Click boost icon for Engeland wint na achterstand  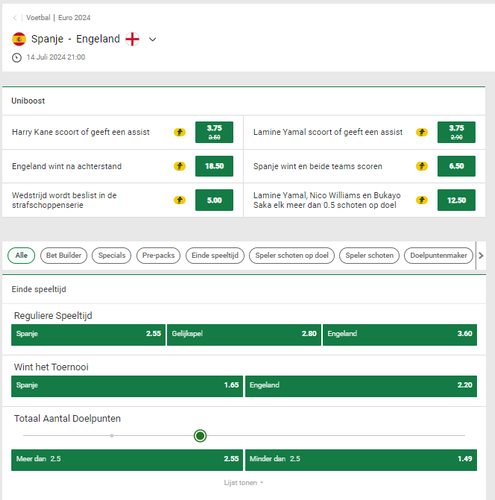pos(179,166)
